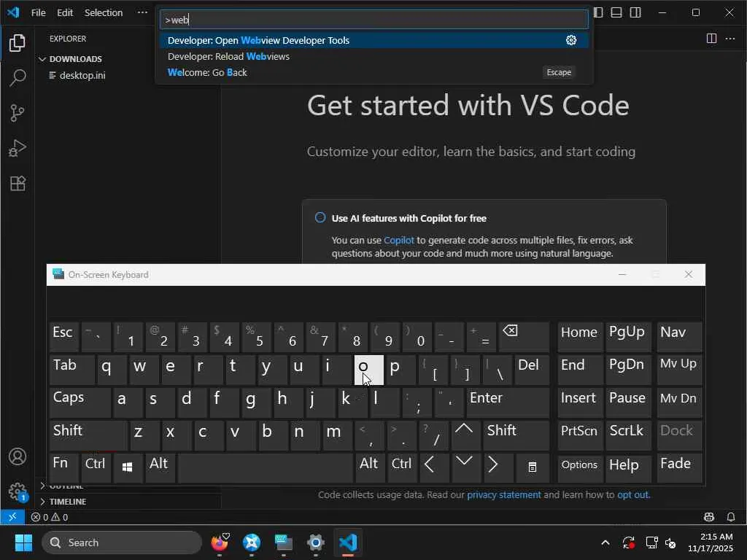Click the VS Code logo in title bar

pos(13,12)
